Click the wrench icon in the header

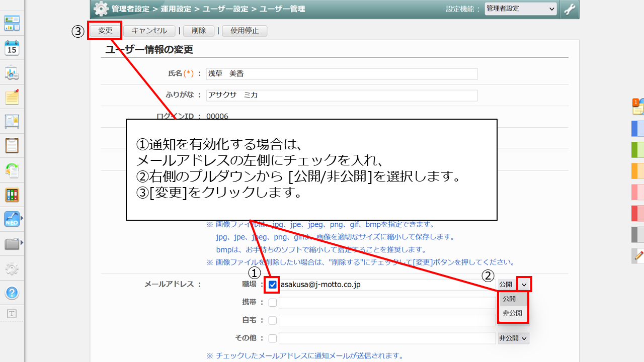[569, 9]
